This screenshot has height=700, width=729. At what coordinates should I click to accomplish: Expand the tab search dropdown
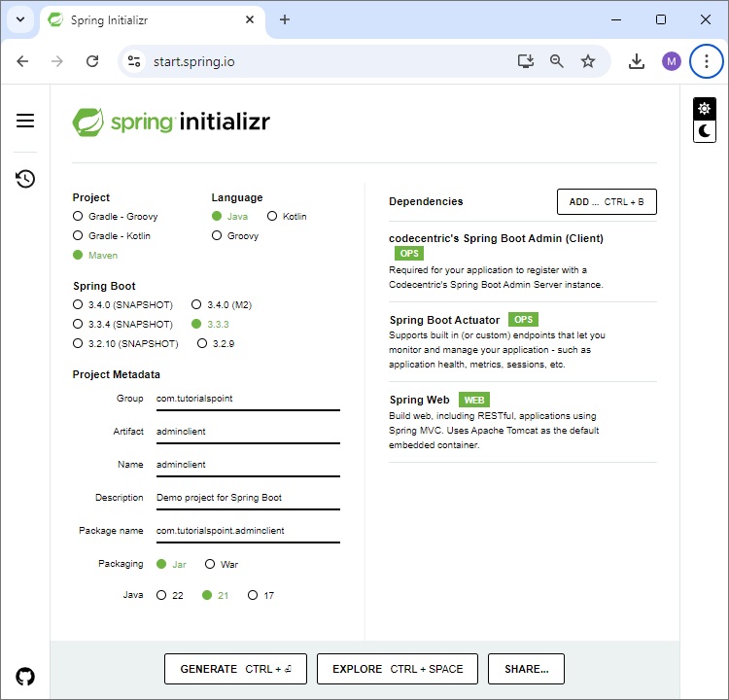20,19
